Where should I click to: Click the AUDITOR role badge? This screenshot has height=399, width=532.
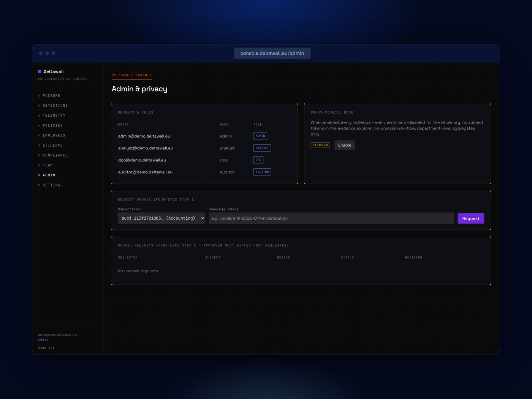[x=262, y=172]
